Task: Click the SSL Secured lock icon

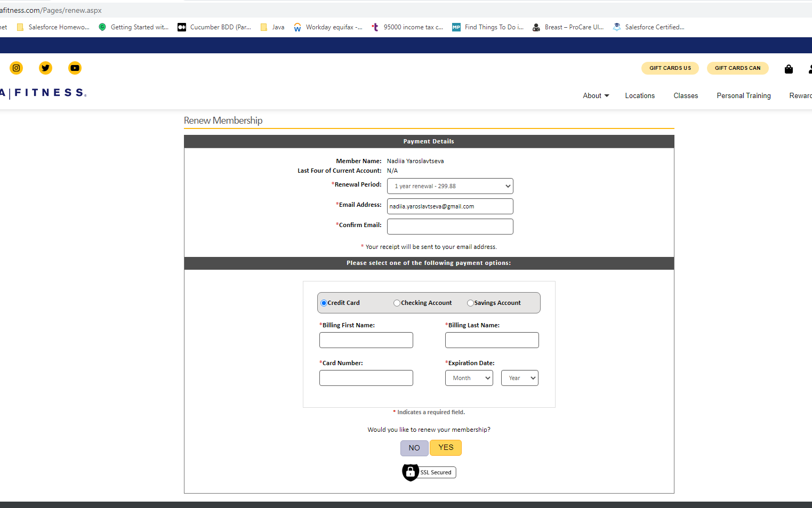Action: (x=411, y=472)
